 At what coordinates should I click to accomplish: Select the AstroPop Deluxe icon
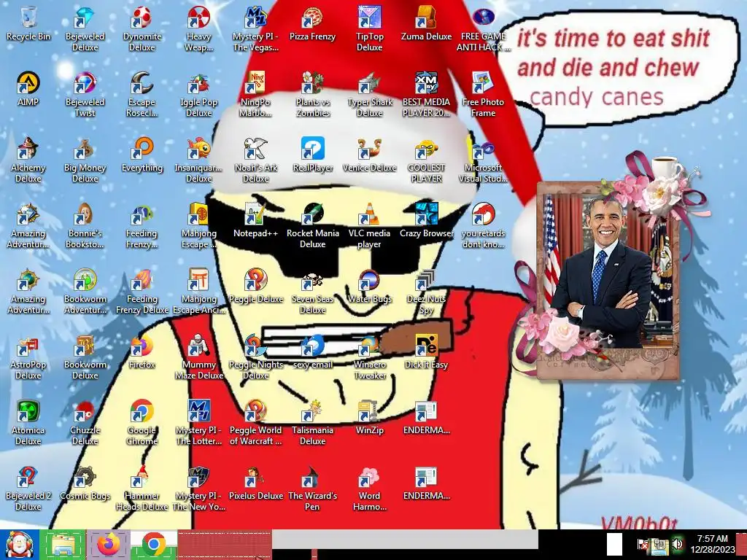coord(28,357)
